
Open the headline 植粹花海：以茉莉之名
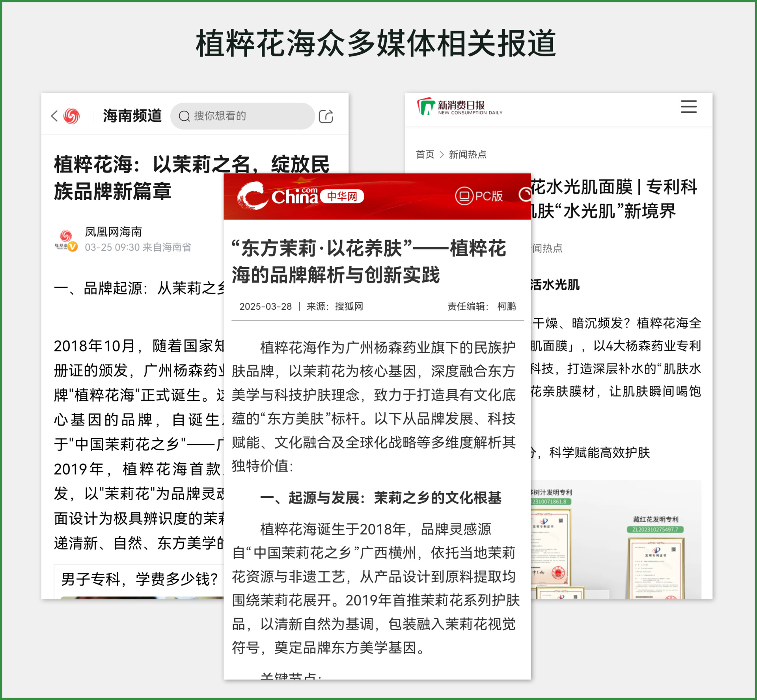(192, 178)
